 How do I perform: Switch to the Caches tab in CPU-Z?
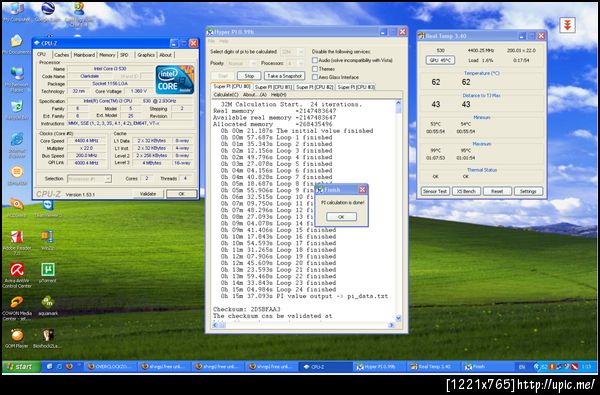click(x=62, y=55)
